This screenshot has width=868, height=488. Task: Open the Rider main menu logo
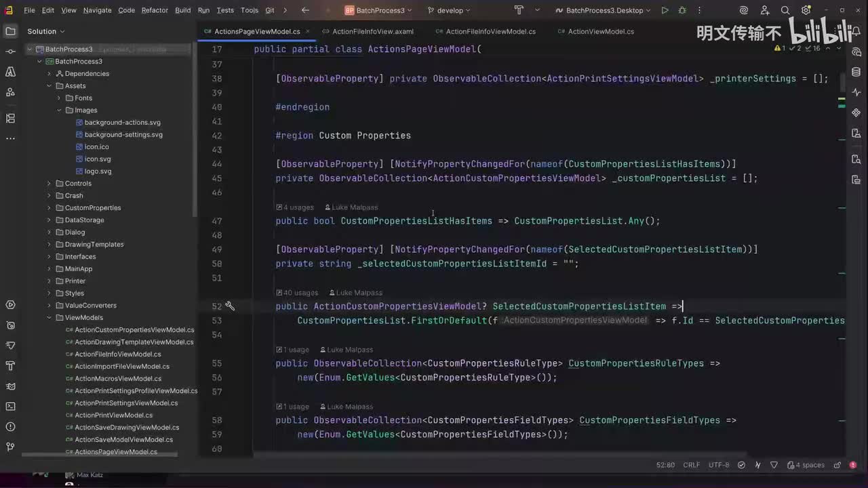pos(10,10)
